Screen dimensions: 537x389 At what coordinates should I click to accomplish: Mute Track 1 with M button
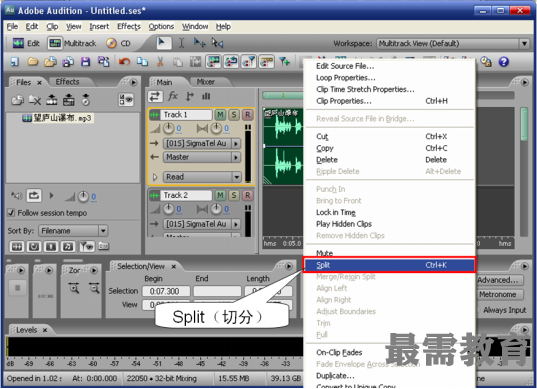click(220, 115)
